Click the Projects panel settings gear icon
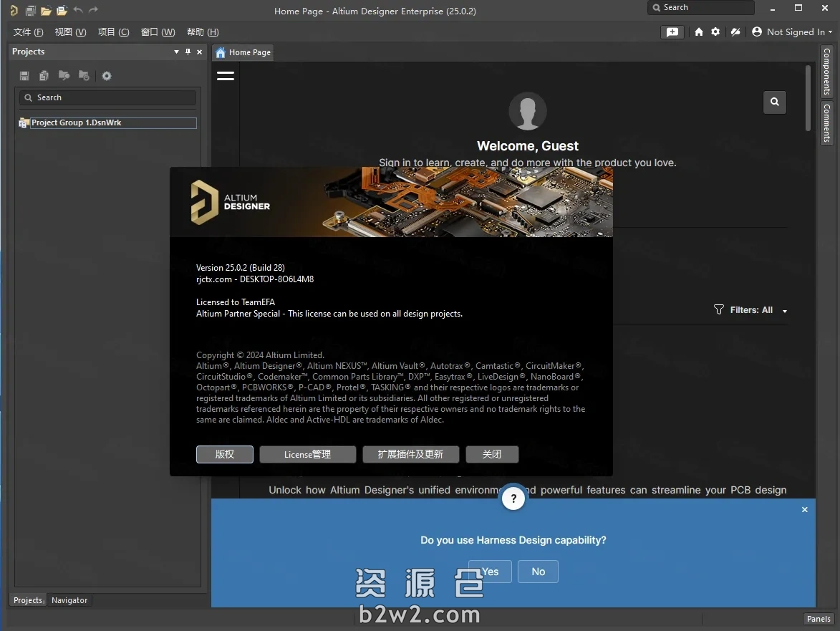This screenshot has height=631, width=840. 106,75
